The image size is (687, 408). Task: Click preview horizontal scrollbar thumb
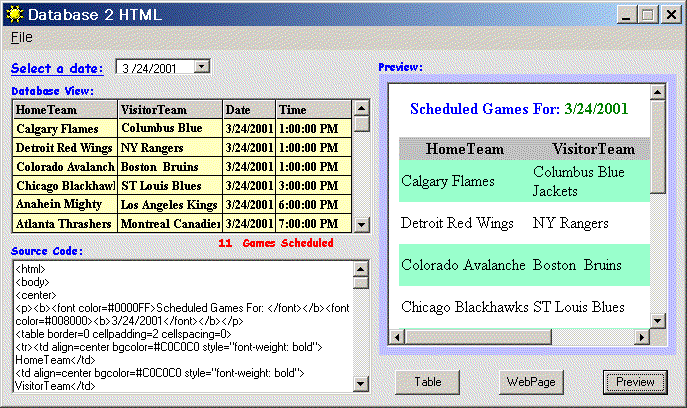pos(478,337)
